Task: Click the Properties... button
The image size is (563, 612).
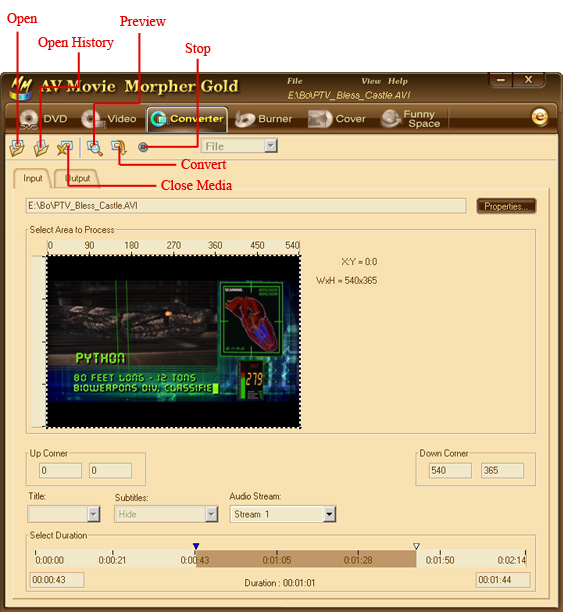Action: pyautogui.click(x=506, y=206)
